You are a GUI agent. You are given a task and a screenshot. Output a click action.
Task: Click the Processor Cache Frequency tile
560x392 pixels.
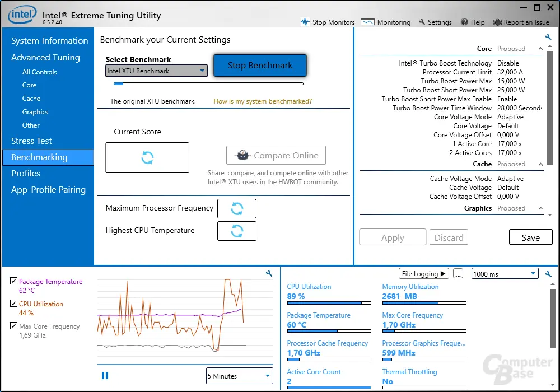(329, 350)
